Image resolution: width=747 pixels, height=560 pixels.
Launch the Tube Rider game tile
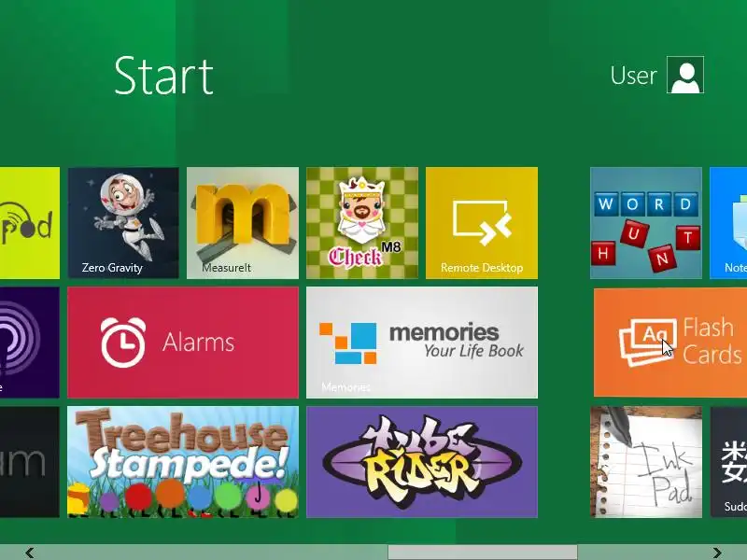(x=422, y=462)
